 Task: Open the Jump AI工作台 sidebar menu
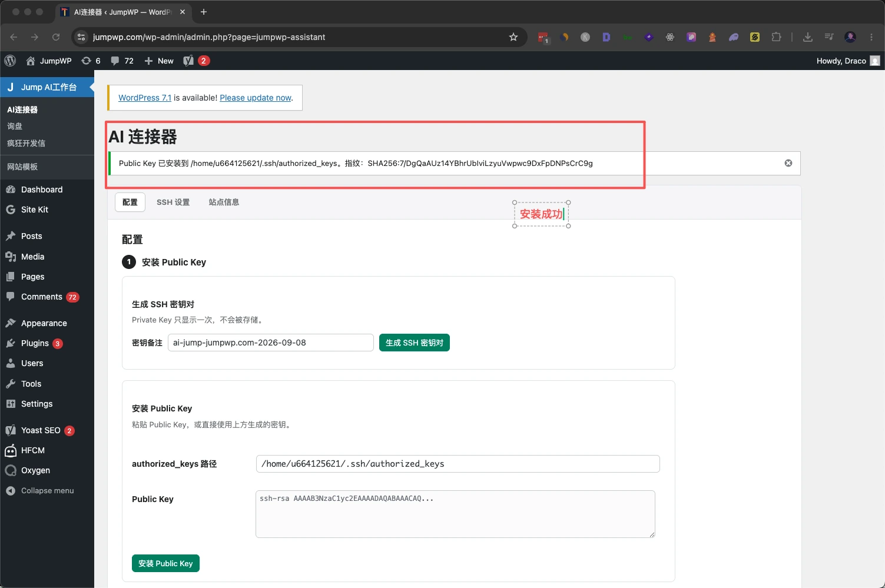pos(47,87)
